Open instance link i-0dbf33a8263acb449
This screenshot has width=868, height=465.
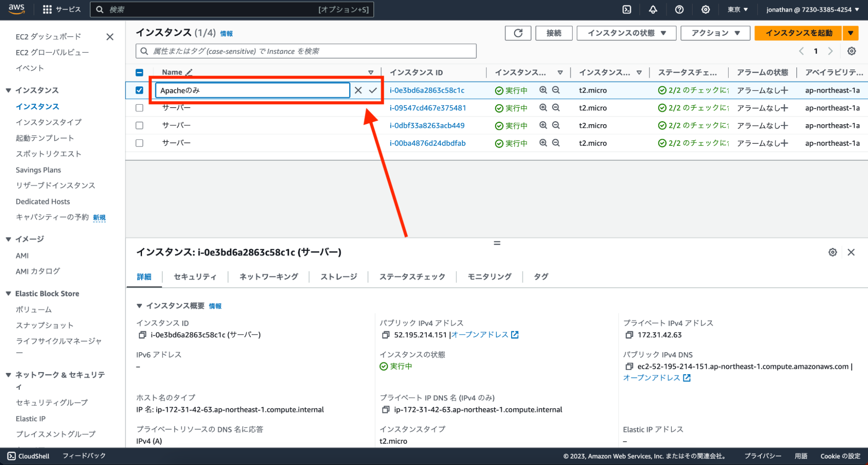coord(427,125)
